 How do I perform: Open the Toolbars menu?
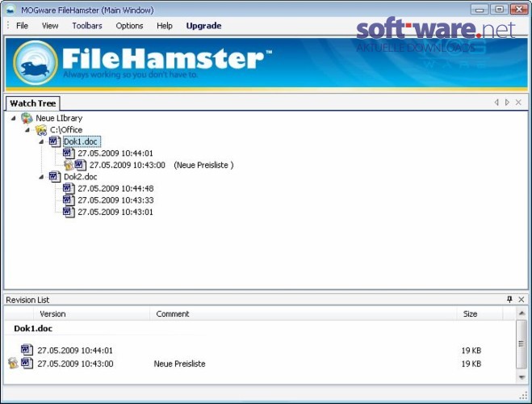point(87,26)
